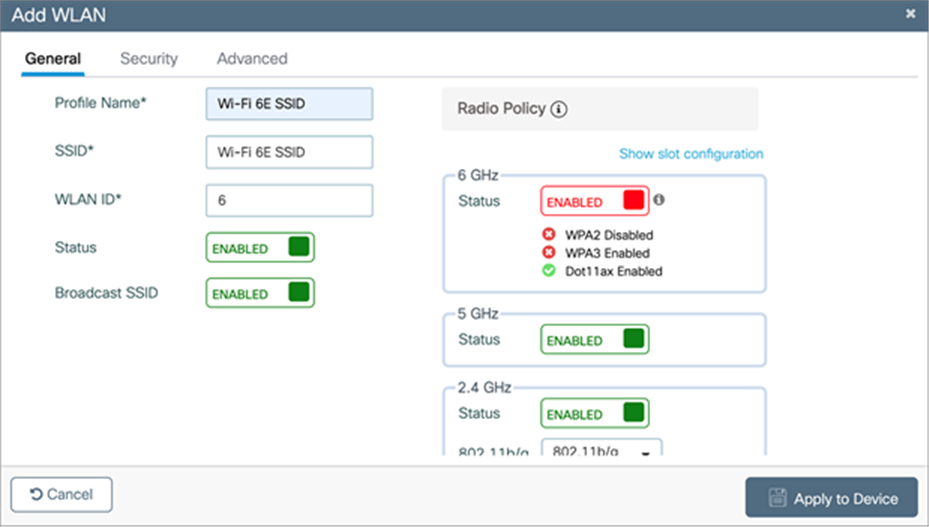
Task: Open the Advanced tab
Action: point(252,59)
